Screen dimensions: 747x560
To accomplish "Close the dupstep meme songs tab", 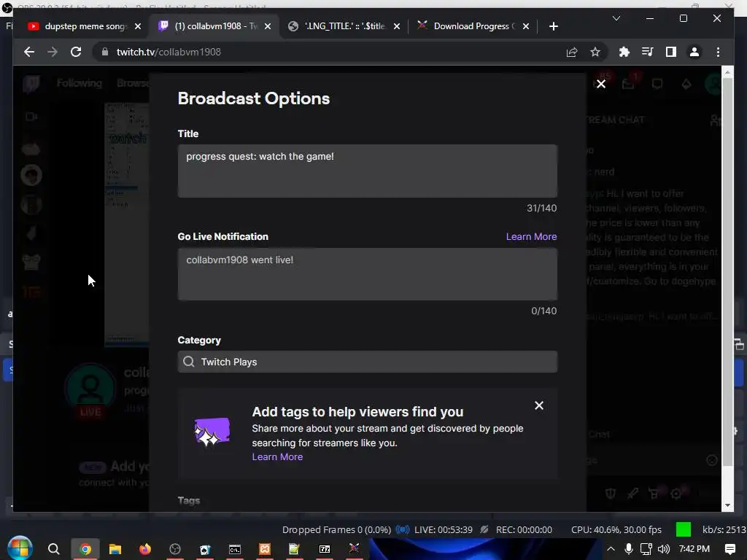I will tap(138, 26).
